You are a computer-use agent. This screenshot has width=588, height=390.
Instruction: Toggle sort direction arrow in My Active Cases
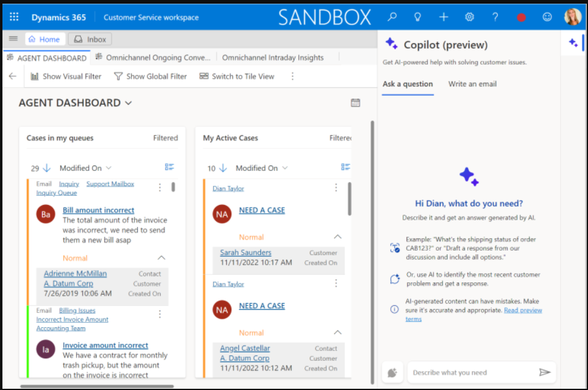click(x=223, y=168)
